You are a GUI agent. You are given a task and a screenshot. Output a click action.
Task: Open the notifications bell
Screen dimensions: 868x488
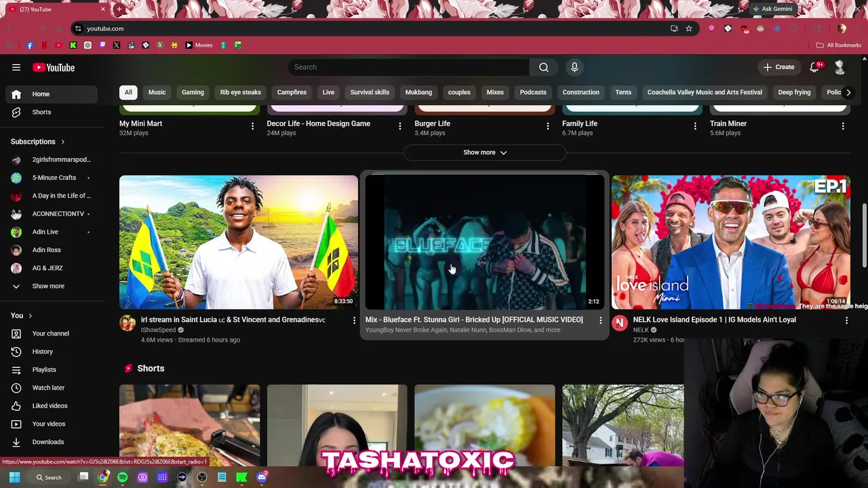[x=816, y=67]
